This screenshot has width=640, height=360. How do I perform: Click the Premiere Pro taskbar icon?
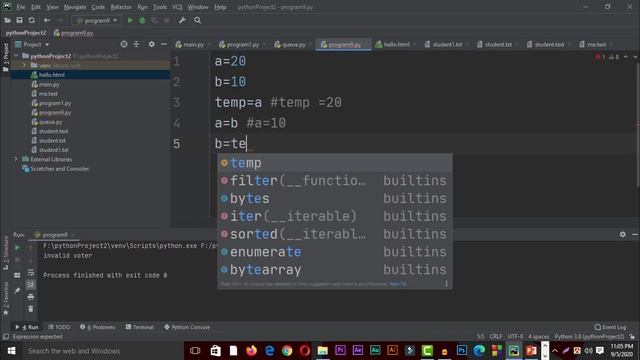(340, 351)
